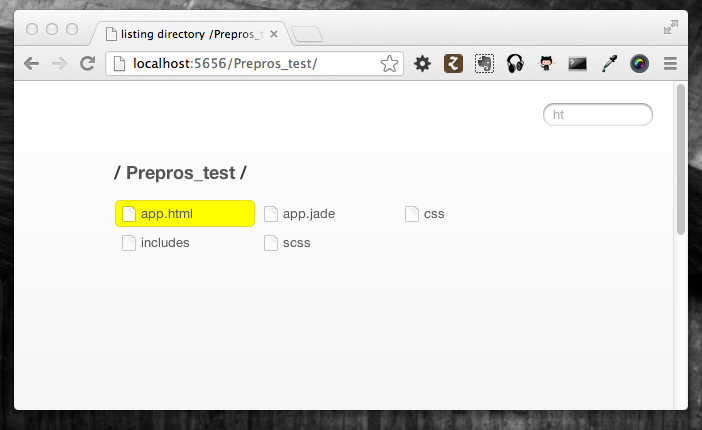Viewport: 702px width, 430px height.
Task: Open the headphones extension
Action: 516,64
